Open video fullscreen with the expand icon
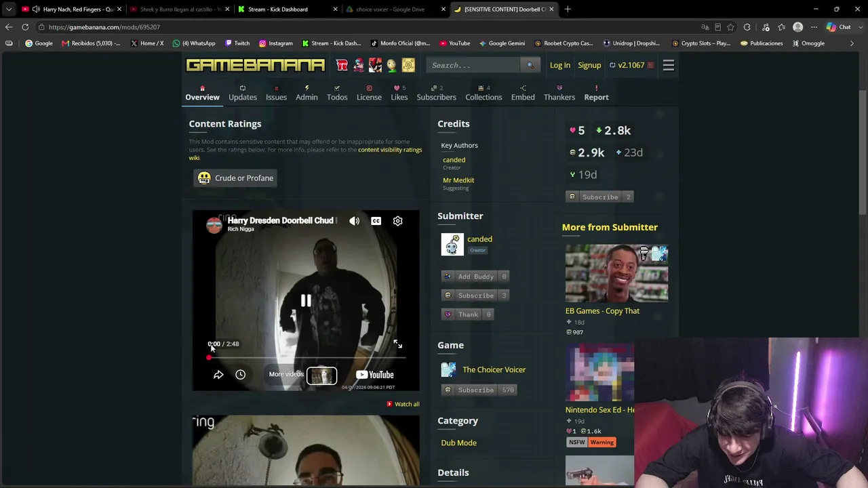This screenshot has height=488, width=868. pyautogui.click(x=397, y=344)
